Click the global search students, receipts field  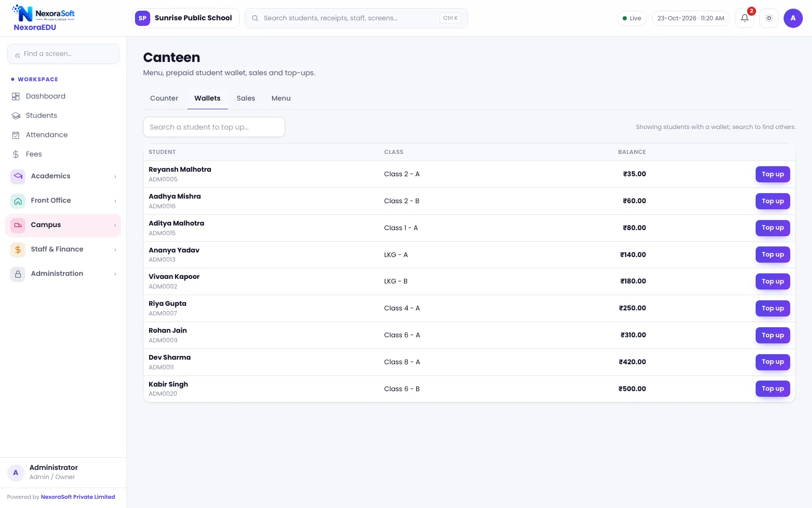[356, 18]
